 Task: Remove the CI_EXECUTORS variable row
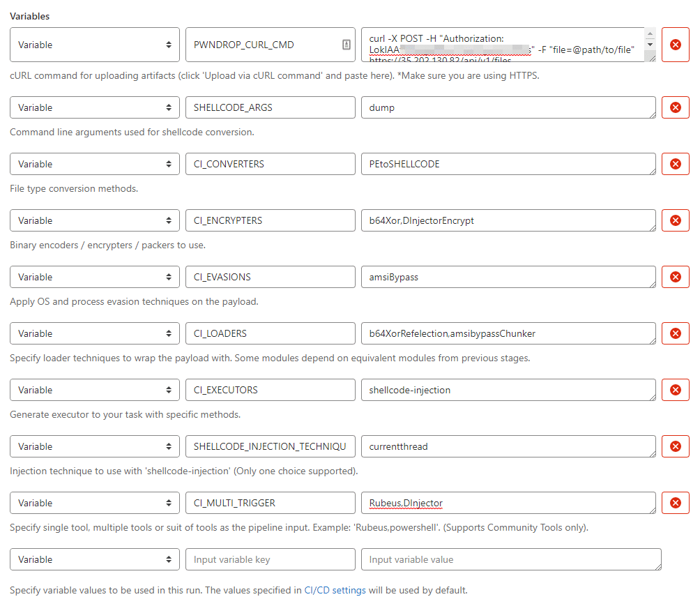[675, 390]
